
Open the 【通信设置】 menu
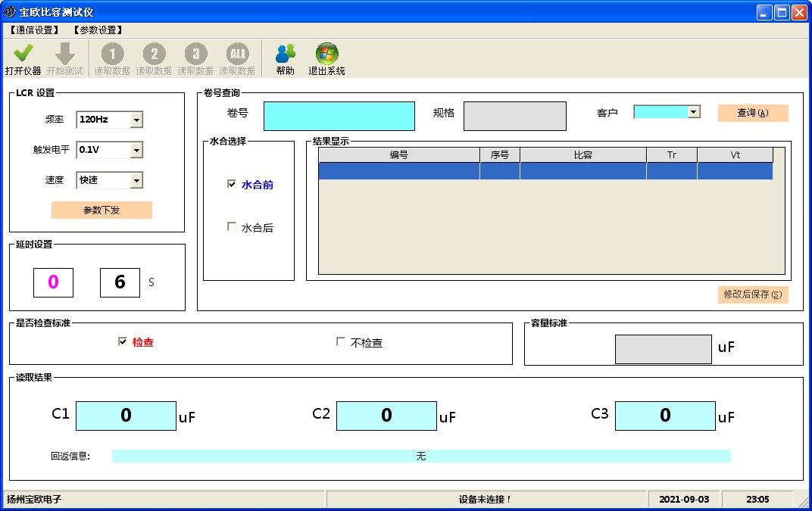click(x=34, y=30)
